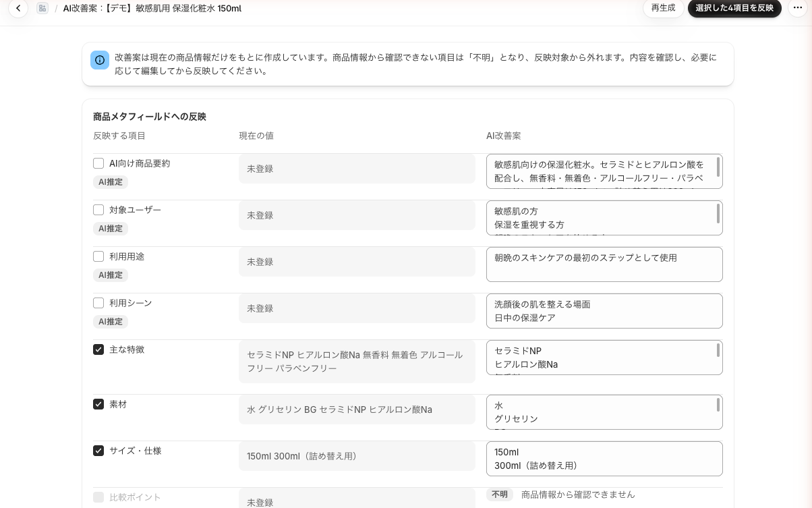This screenshot has height=508, width=812.
Task: Click AI推定 badge under AI向け商品要約
Action: 111,182
